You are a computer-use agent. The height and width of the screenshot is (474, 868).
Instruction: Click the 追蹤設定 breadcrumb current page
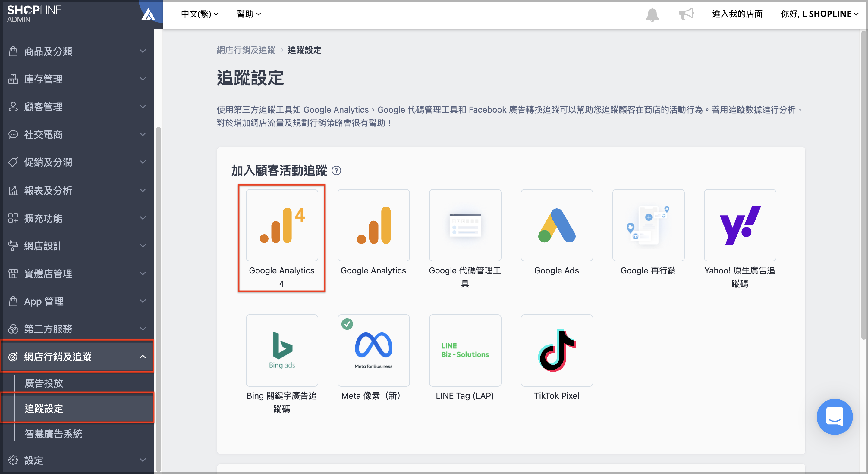tap(304, 50)
